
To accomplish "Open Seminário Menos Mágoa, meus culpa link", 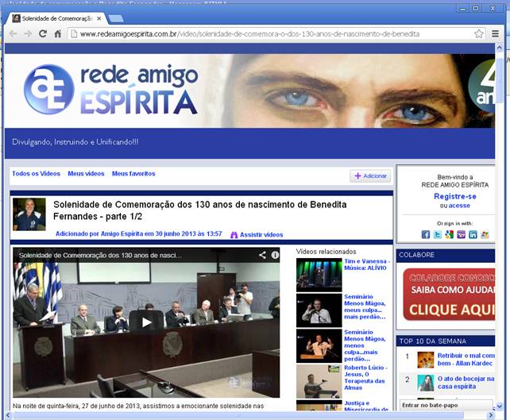I will click(x=365, y=306).
